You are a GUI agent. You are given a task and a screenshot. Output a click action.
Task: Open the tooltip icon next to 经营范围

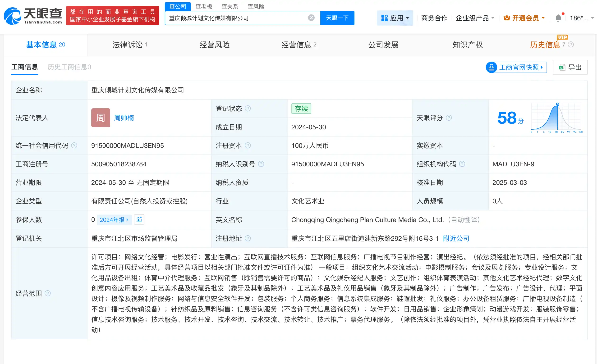(x=48, y=293)
